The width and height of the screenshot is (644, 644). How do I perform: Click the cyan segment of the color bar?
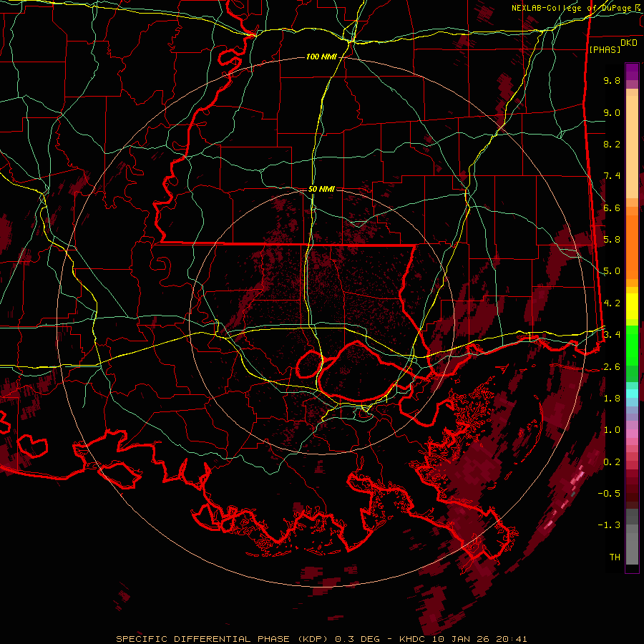pos(632,393)
